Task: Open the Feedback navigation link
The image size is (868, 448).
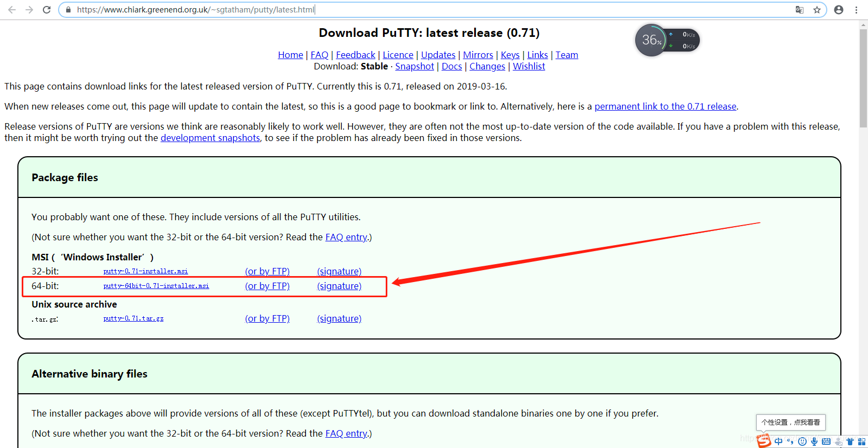Action: click(x=355, y=55)
